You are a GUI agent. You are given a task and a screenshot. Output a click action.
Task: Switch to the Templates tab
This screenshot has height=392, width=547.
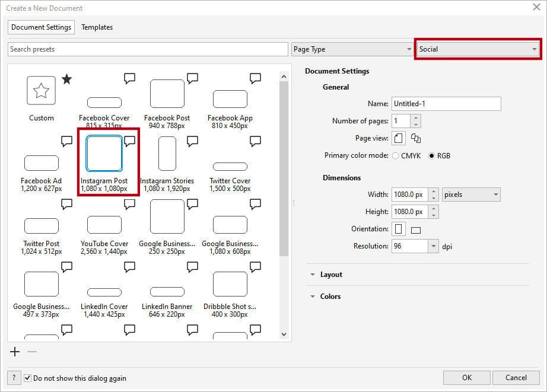97,27
